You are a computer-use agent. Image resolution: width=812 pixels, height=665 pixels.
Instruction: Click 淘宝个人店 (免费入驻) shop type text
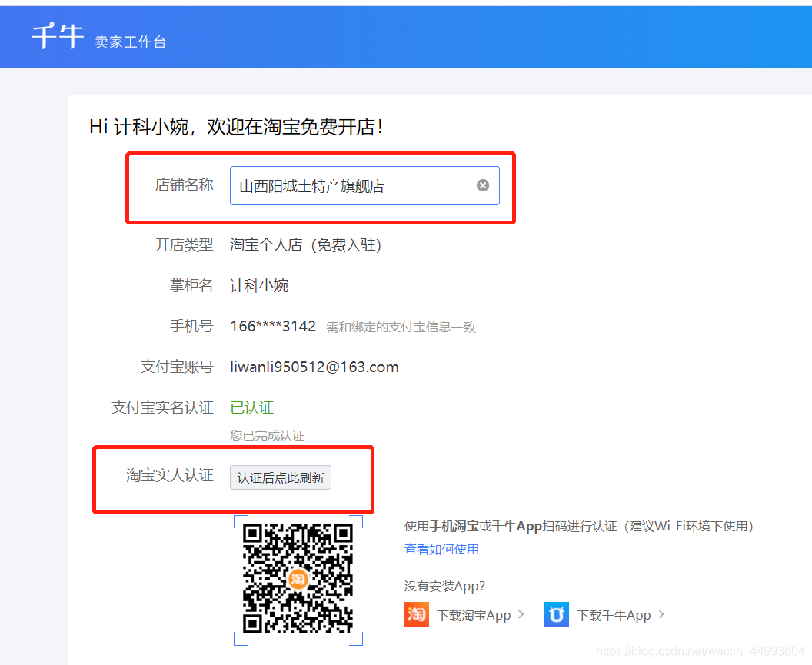point(305,245)
